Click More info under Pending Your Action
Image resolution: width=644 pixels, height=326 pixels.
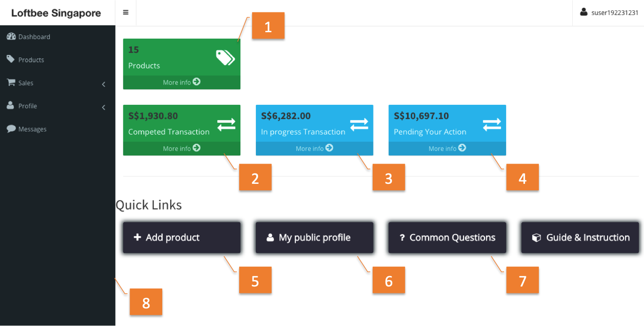(447, 148)
